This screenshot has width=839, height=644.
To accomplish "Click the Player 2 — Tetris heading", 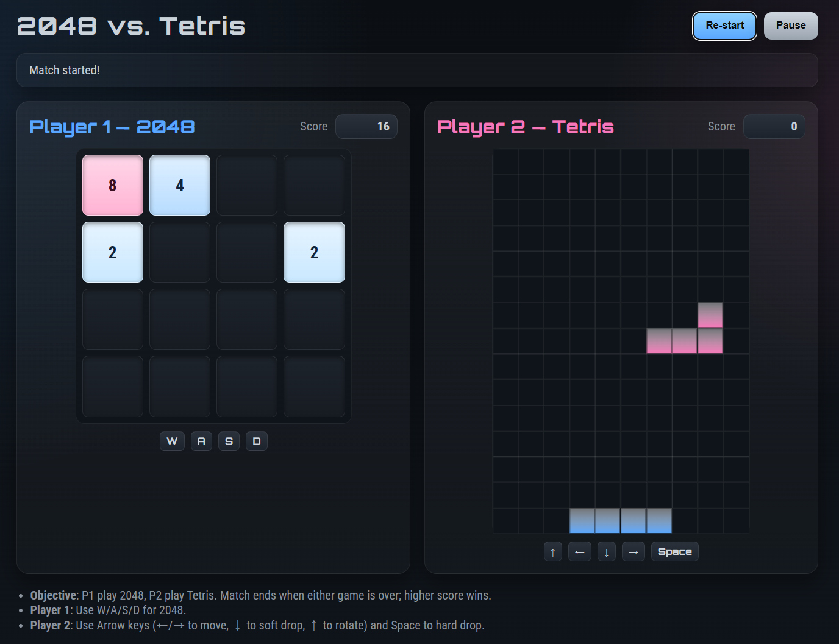I will (525, 127).
